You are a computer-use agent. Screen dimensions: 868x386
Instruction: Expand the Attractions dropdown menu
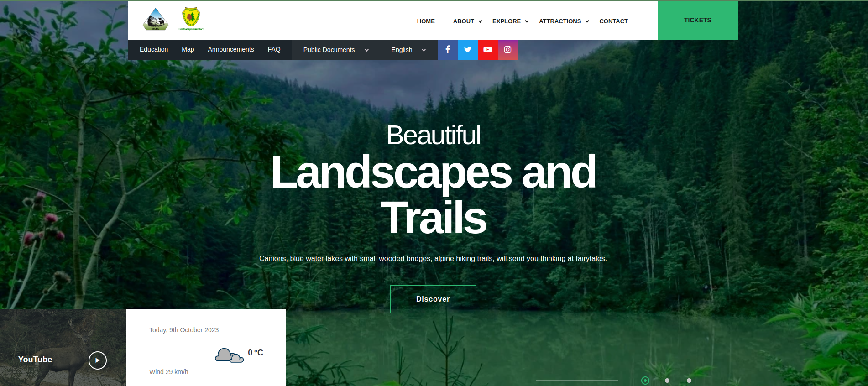click(x=564, y=21)
